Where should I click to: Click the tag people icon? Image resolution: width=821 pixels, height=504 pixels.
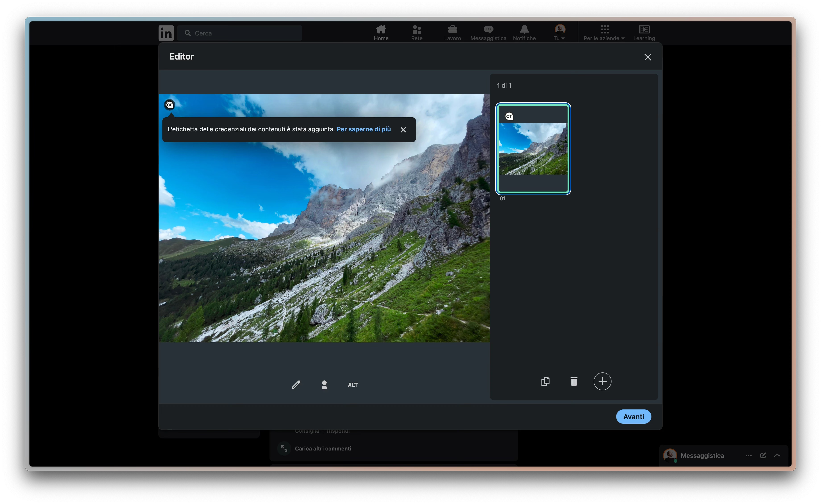pyautogui.click(x=324, y=385)
